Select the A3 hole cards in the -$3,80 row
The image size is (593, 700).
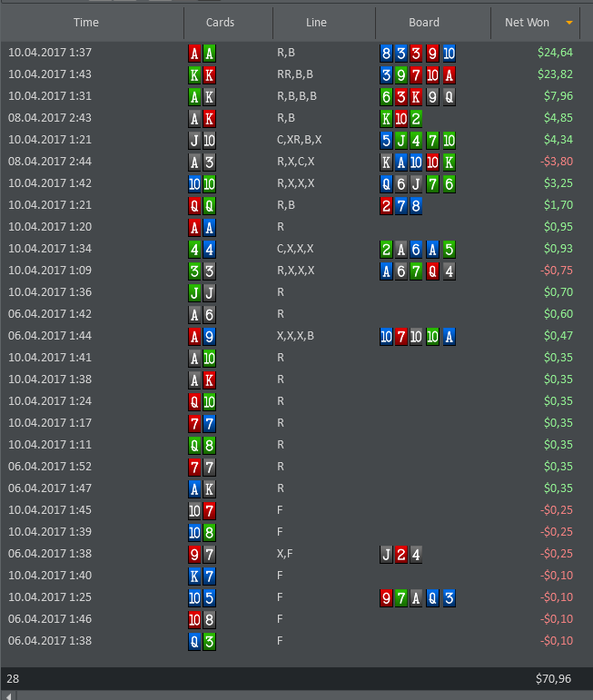click(x=202, y=162)
